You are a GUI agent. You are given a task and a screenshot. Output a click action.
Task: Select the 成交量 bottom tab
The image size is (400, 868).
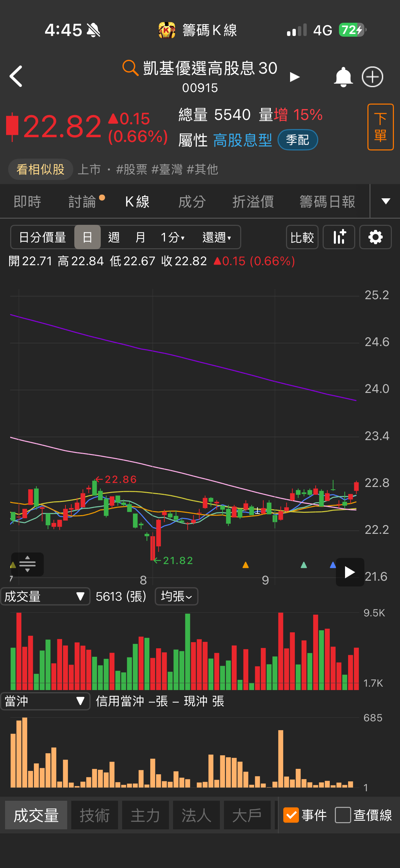click(x=36, y=815)
